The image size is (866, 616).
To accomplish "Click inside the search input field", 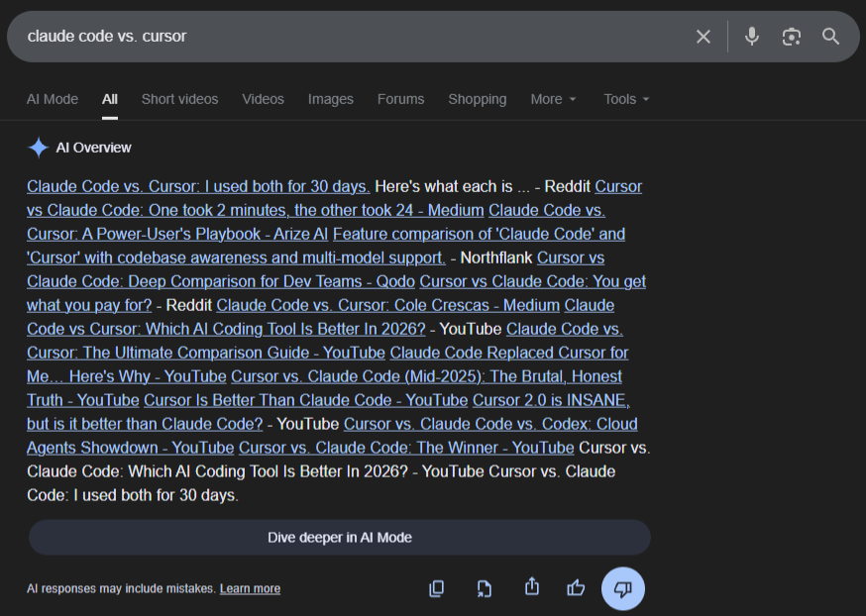I will click(x=297, y=36).
